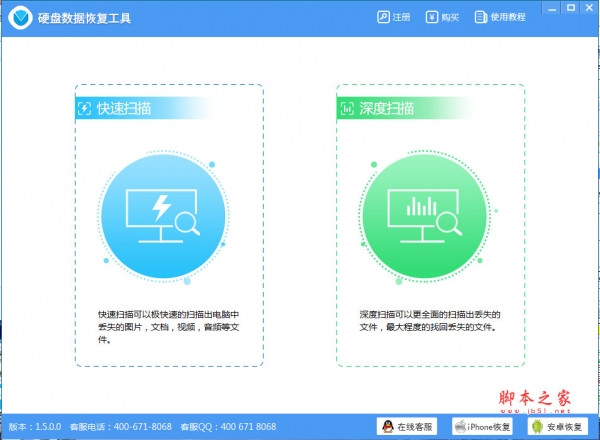The image size is (600, 440).
Task: Click the key icon beside 注册
Action: click(383, 17)
